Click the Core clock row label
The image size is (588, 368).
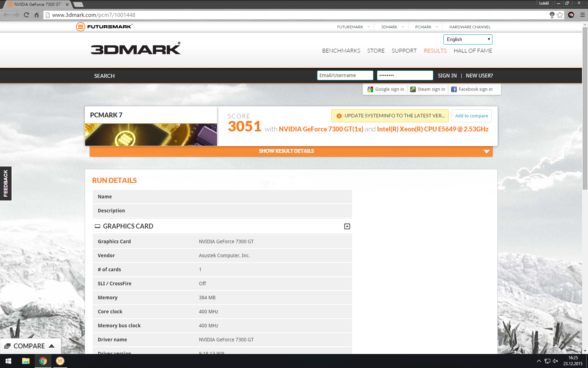110,312
